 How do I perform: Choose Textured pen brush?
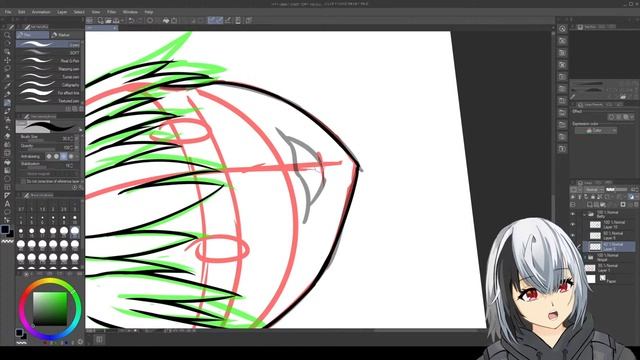tap(48, 101)
